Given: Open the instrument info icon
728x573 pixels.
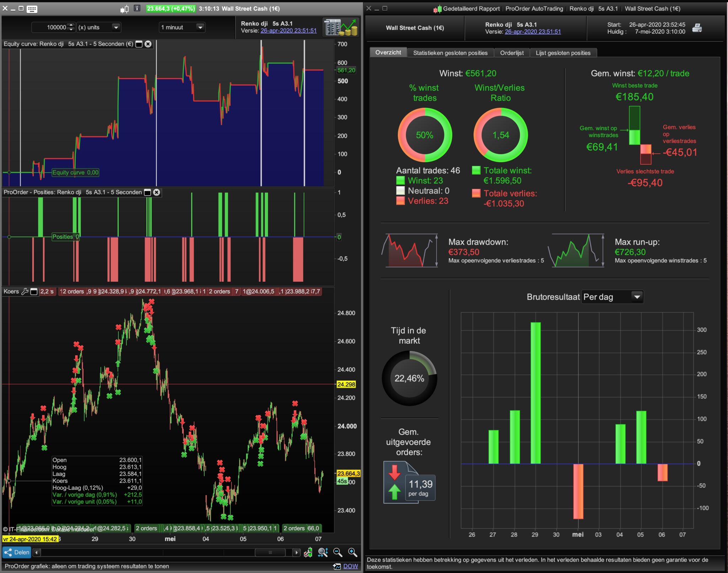Looking at the screenshot, I should (137, 9).
